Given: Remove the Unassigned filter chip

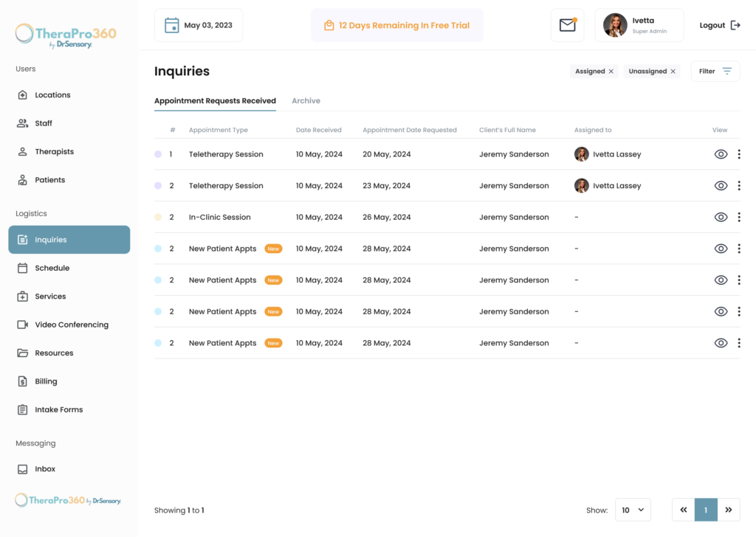Looking at the screenshot, I should click(673, 72).
